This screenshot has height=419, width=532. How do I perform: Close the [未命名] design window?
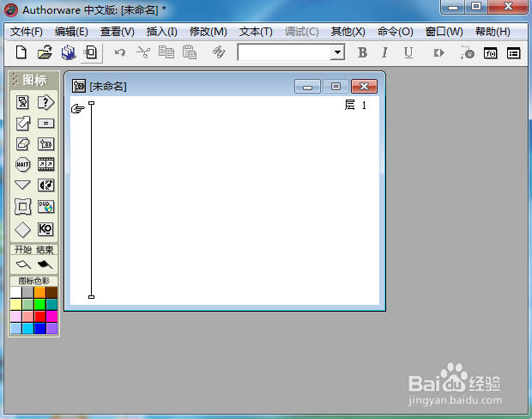tap(364, 87)
